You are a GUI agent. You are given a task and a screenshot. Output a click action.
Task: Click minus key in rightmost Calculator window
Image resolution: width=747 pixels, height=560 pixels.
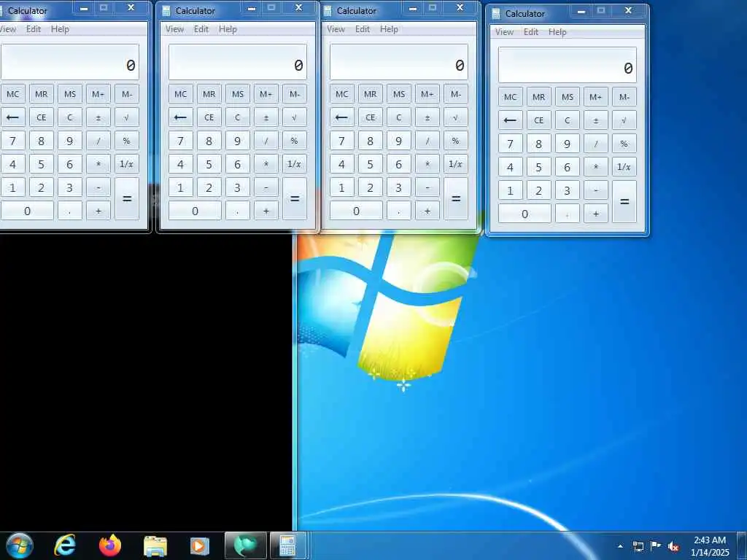tap(595, 190)
